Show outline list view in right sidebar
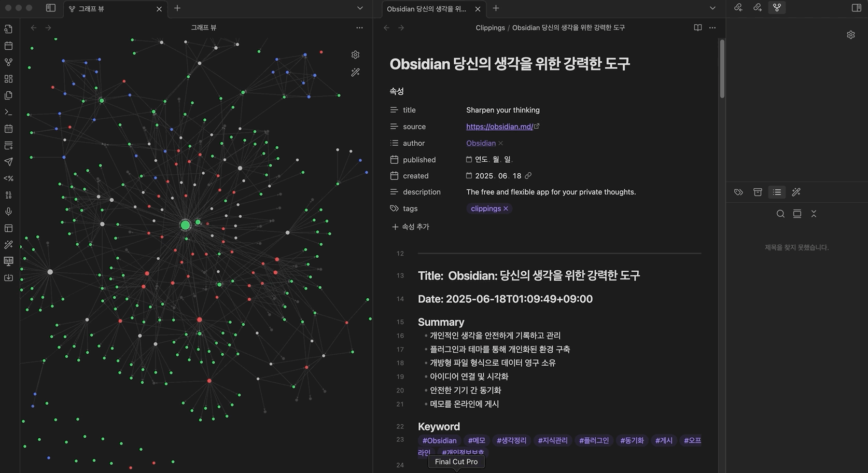This screenshot has height=473, width=868. (x=777, y=192)
